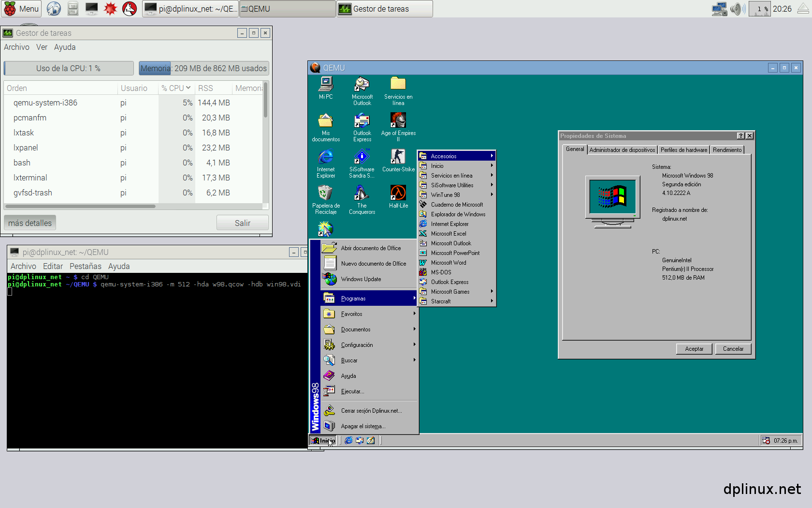Image resolution: width=812 pixels, height=508 pixels.
Task: Click the Uso de la CPU progress bar
Action: 68,68
